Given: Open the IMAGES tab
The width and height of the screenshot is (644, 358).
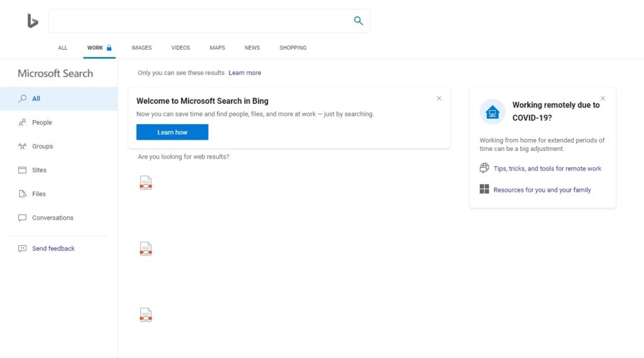Looking at the screenshot, I should tap(142, 48).
